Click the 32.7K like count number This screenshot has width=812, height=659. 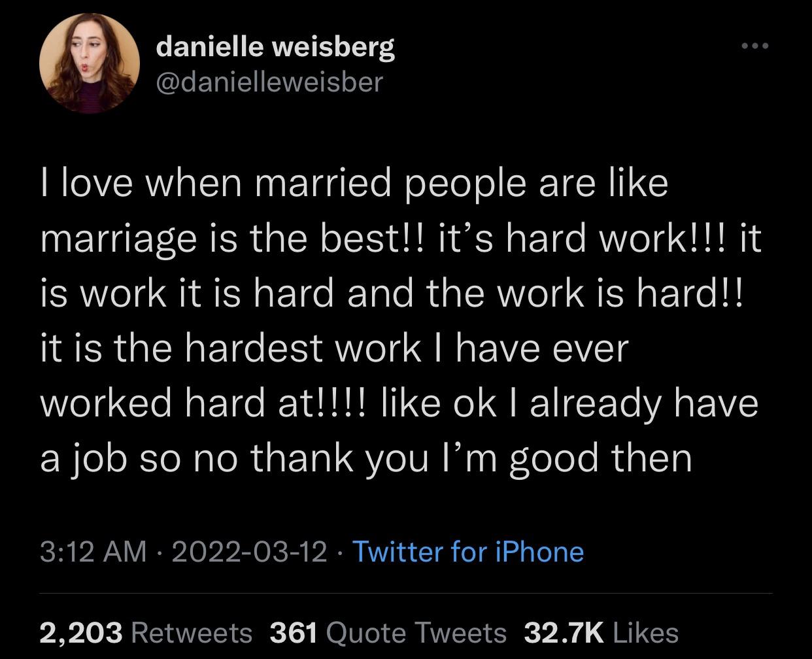563,632
